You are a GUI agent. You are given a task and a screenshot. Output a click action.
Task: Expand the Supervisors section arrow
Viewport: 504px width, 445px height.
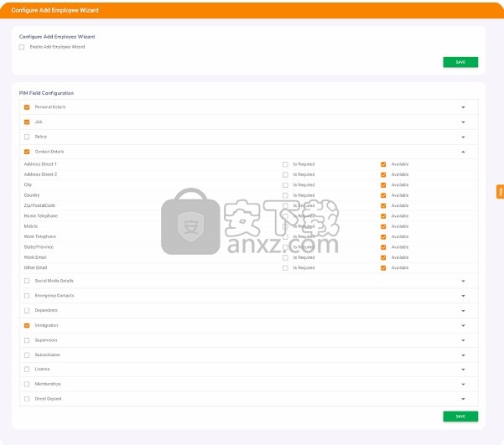[x=463, y=340]
